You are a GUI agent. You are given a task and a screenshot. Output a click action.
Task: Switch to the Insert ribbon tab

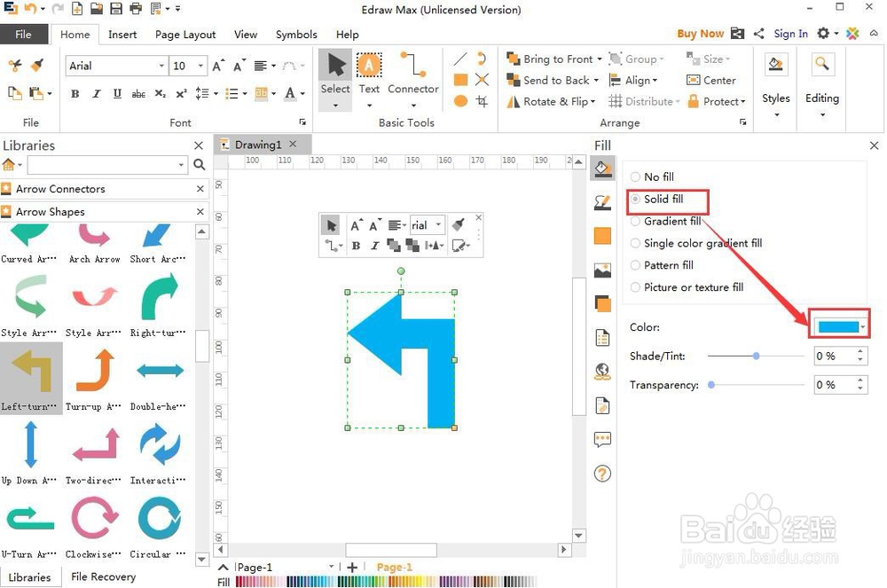click(122, 35)
